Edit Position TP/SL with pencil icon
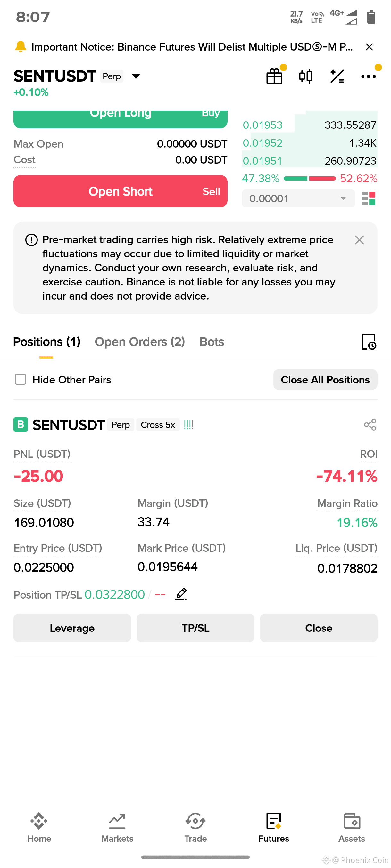The image size is (391, 868). click(181, 594)
